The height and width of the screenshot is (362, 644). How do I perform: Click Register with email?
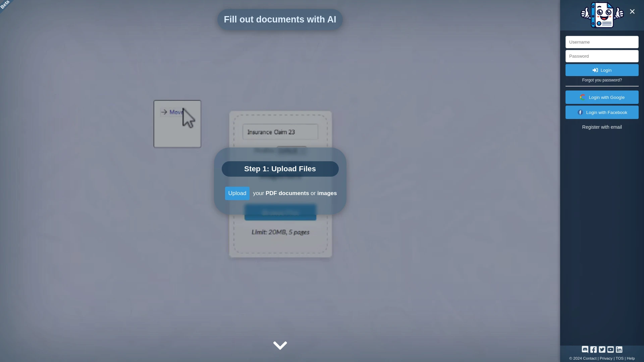602,127
